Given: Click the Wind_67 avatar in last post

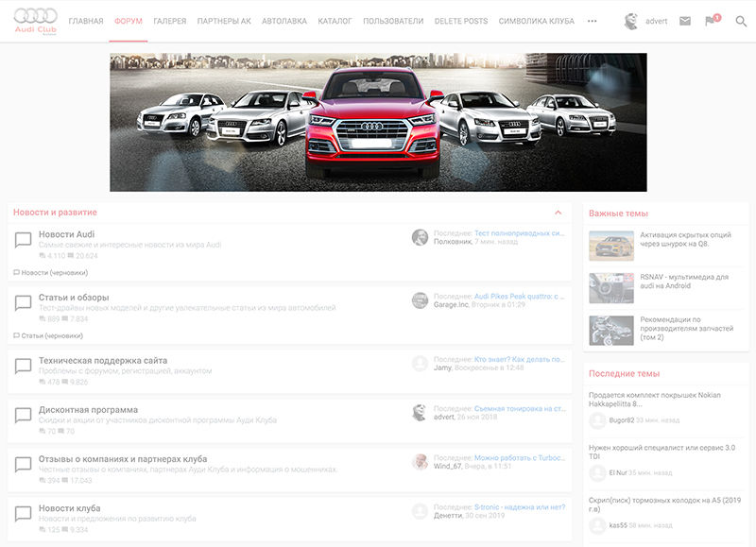Looking at the screenshot, I should click(x=420, y=462).
